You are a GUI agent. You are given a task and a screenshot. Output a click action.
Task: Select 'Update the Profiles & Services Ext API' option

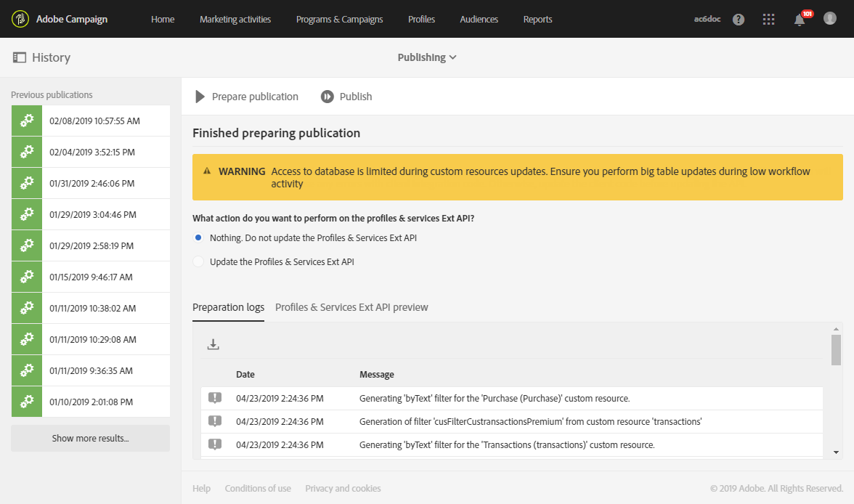pos(198,261)
